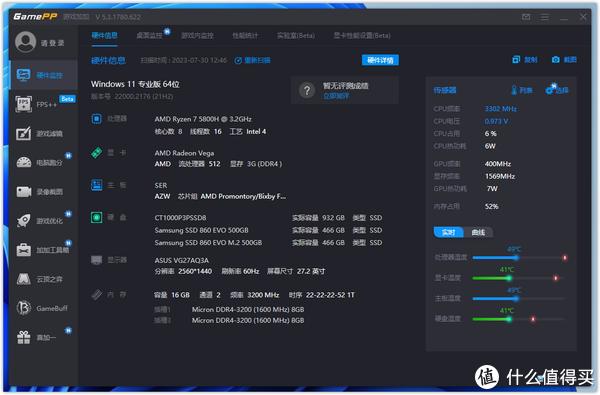The height and width of the screenshot is (395, 600).
Task: Click the 传感器 sensor panel title
Action: [x=445, y=90]
